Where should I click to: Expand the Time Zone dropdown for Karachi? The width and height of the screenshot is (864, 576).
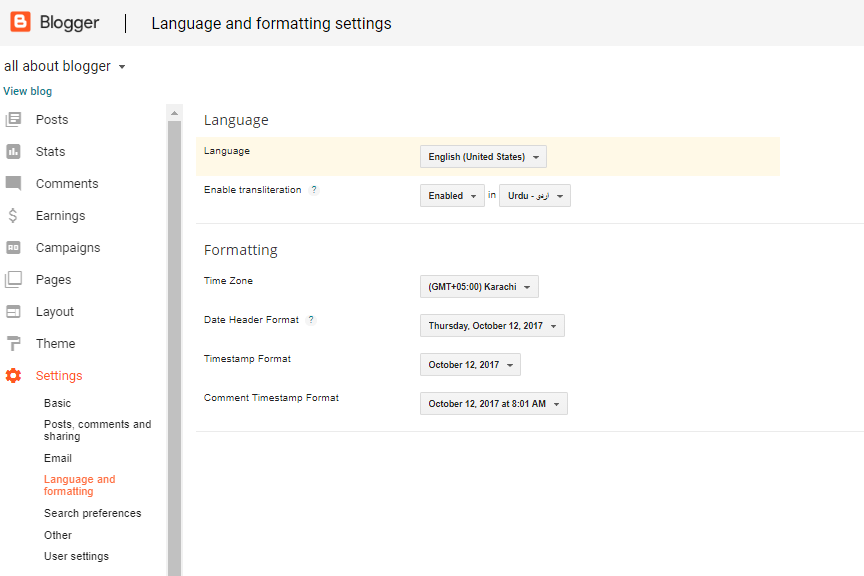[479, 286]
